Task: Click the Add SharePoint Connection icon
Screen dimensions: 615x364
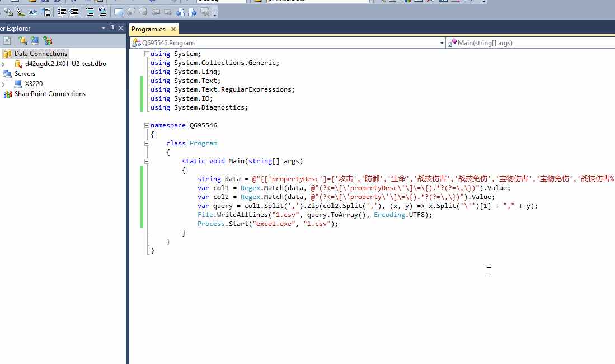Action: pos(48,41)
